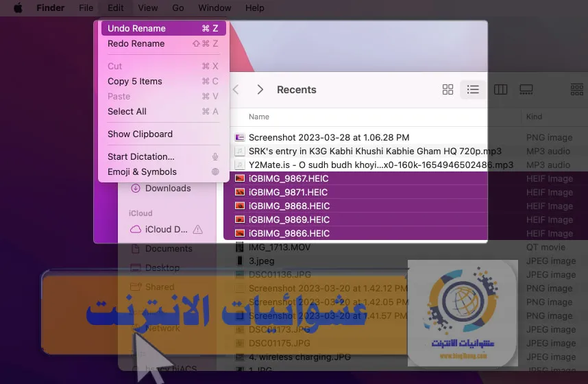Choose Select All menu entry
Viewport: 588px width, 384px height.
coord(164,112)
